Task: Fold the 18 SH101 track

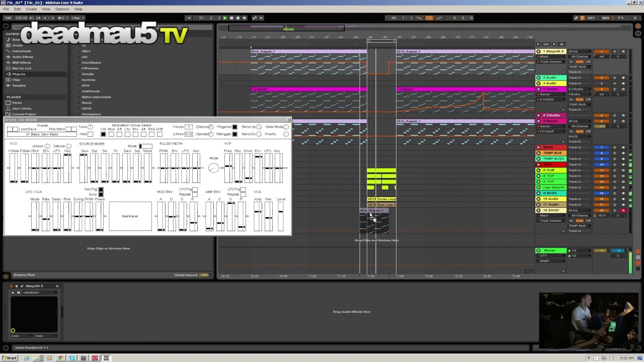Action: click(538, 210)
